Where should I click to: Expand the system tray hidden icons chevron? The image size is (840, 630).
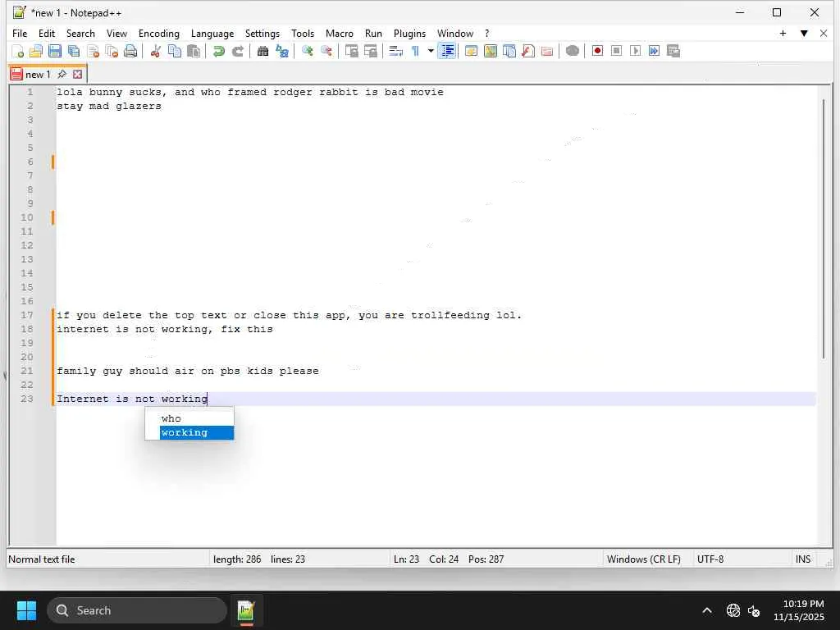click(707, 610)
